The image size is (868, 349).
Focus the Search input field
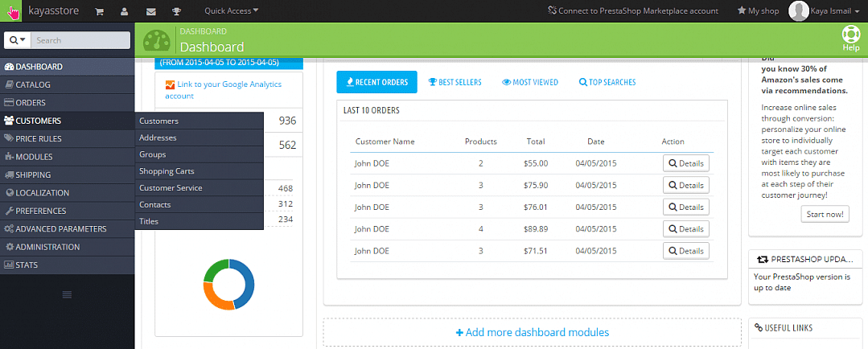click(x=80, y=40)
